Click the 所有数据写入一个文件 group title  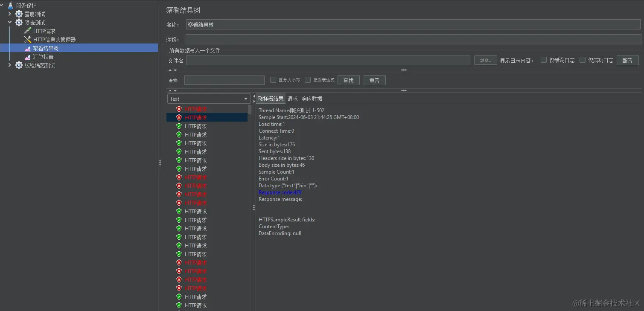[x=195, y=50]
